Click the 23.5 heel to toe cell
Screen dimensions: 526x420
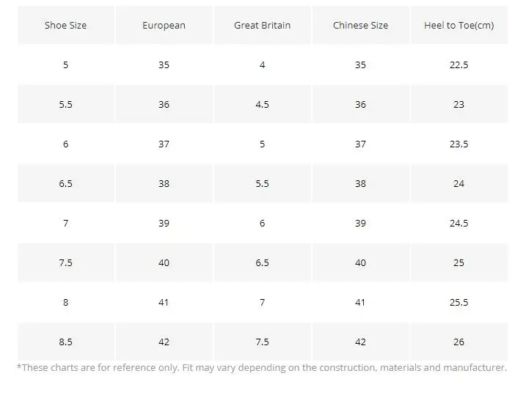click(x=459, y=144)
